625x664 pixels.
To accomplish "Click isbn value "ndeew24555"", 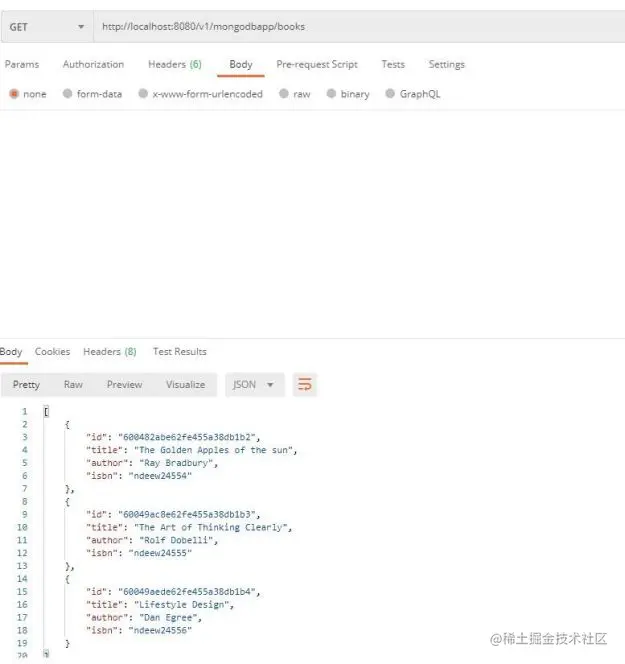I will click(x=160, y=553).
